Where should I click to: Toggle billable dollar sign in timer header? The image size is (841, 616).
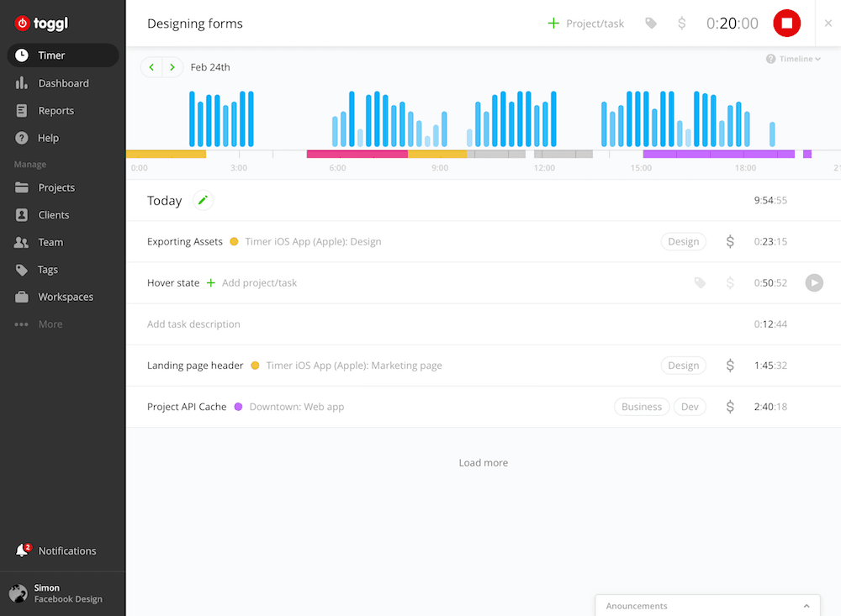681,24
